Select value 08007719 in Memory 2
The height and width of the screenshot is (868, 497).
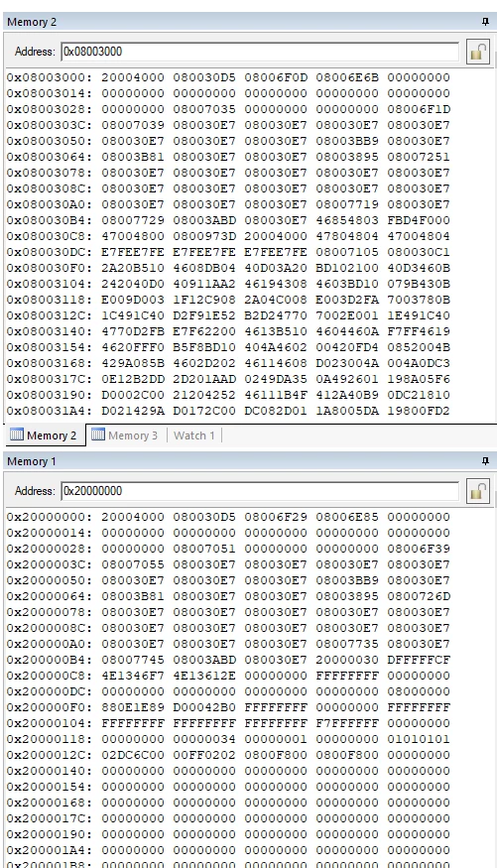(x=347, y=204)
